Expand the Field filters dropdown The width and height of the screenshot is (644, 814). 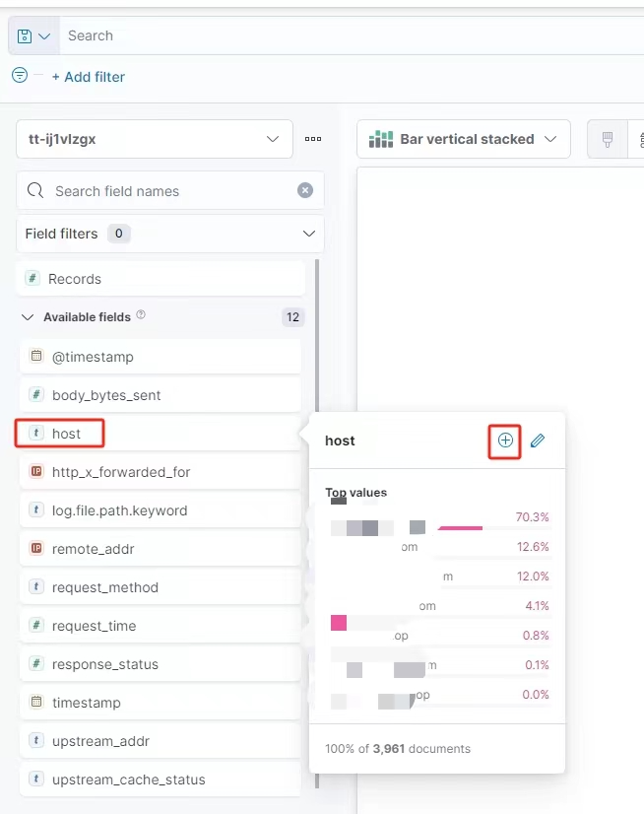(170, 234)
